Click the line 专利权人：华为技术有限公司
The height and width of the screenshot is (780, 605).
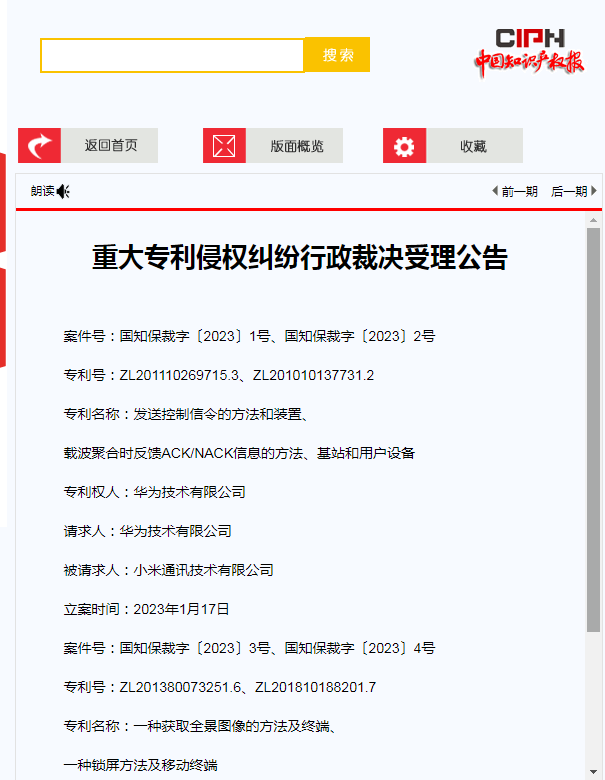[154, 492]
